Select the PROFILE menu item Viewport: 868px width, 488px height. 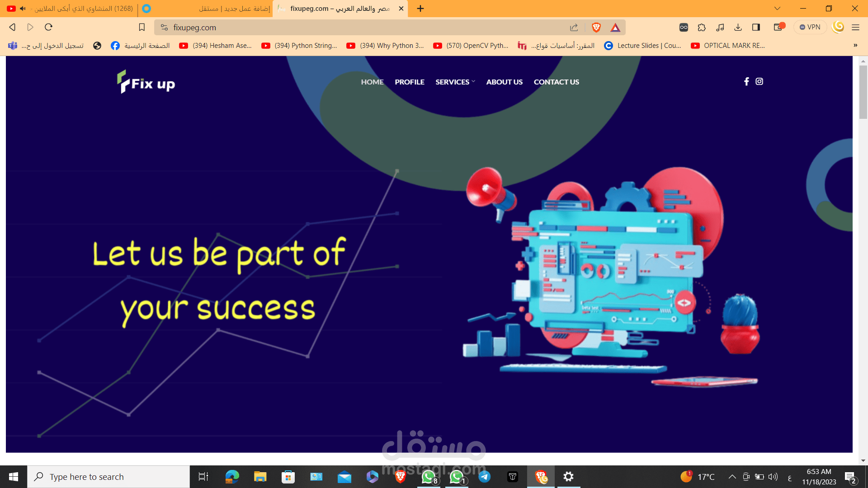(409, 82)
